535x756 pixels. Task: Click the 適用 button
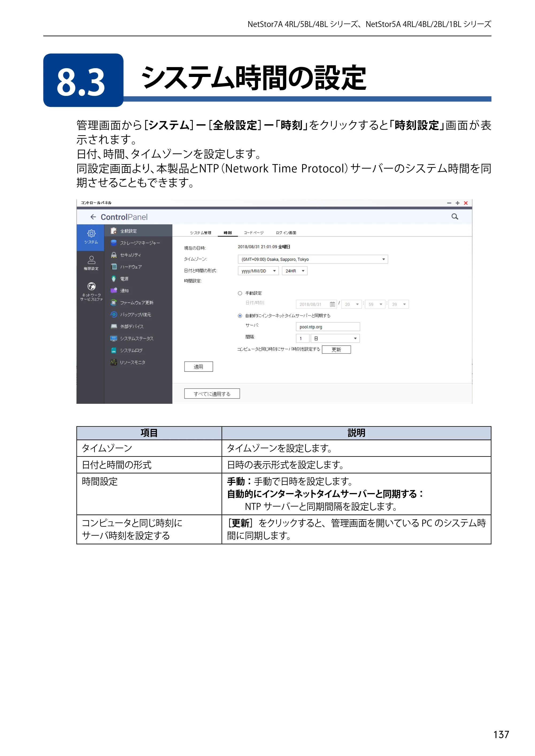point(199,366)
